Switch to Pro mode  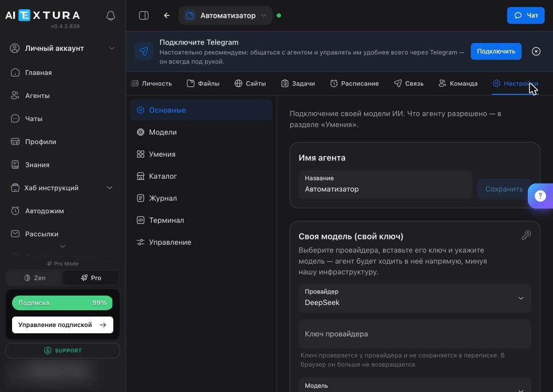pyautogui.click(x=91, y=278)
